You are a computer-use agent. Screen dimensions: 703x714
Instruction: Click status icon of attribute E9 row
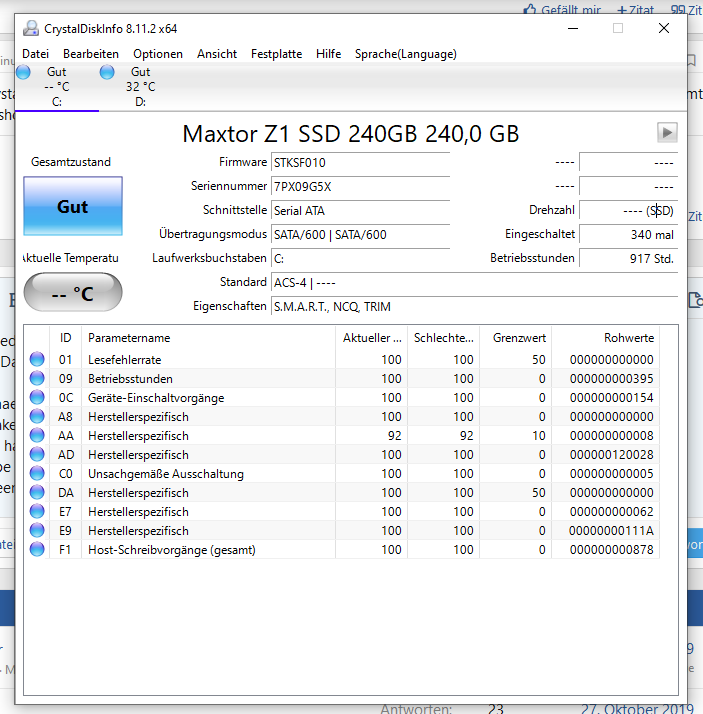37,530
